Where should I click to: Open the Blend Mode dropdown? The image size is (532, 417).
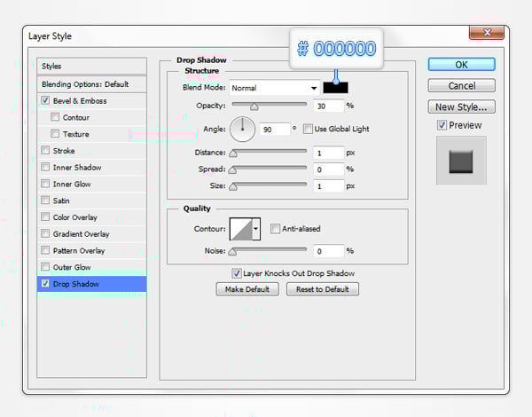[275, 88]
